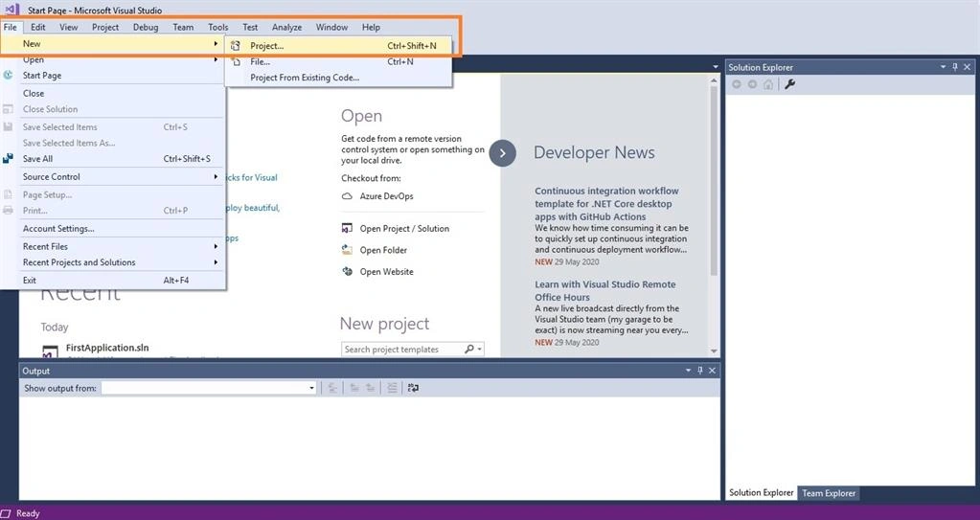Click the Forward arrow in Solution Explorer toolbar
Viewport: 980px width, 520px height.
point(753,84)
